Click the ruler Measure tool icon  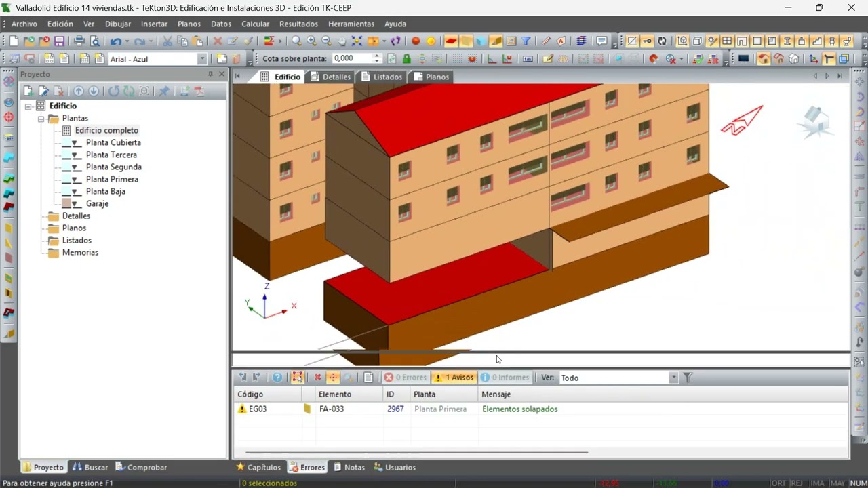(x=546, y=41)
